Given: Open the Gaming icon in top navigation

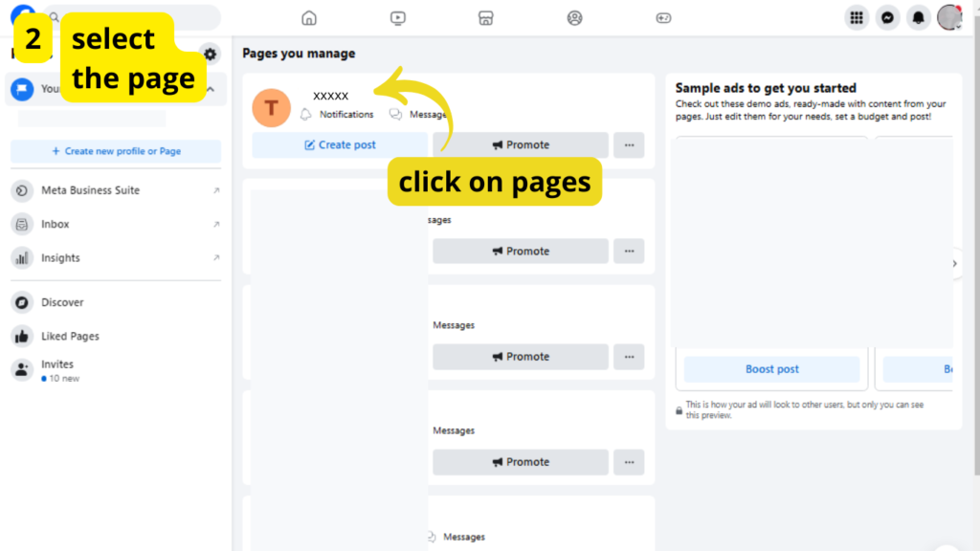Looking at the screenshot, I should coord(663,18).
